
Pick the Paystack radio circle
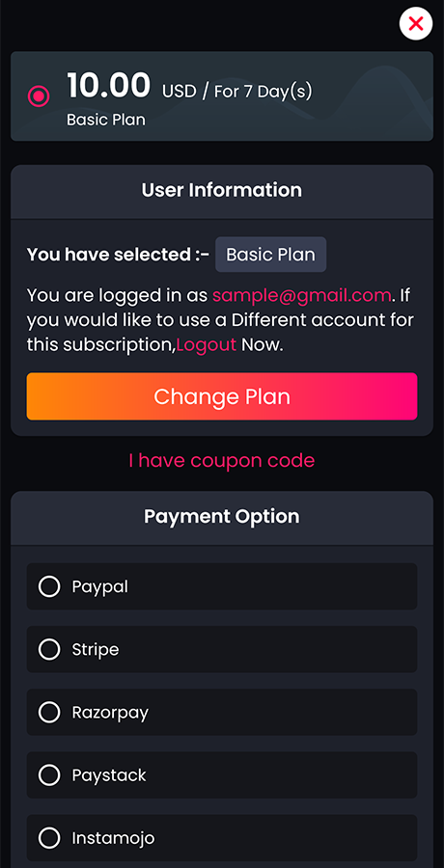click(49, 775)
